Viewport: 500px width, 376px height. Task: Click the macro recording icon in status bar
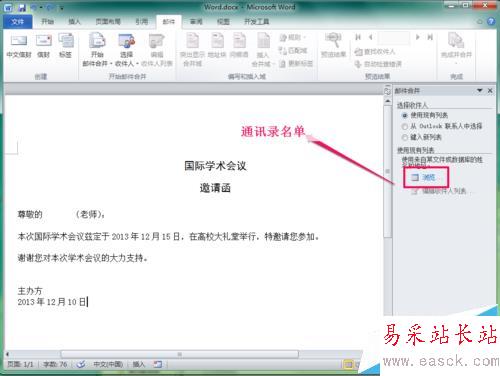tap(158, 364)
